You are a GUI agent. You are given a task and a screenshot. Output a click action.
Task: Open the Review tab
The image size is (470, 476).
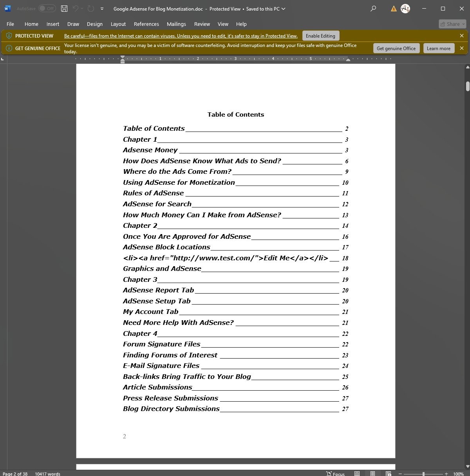pos(202,24)
